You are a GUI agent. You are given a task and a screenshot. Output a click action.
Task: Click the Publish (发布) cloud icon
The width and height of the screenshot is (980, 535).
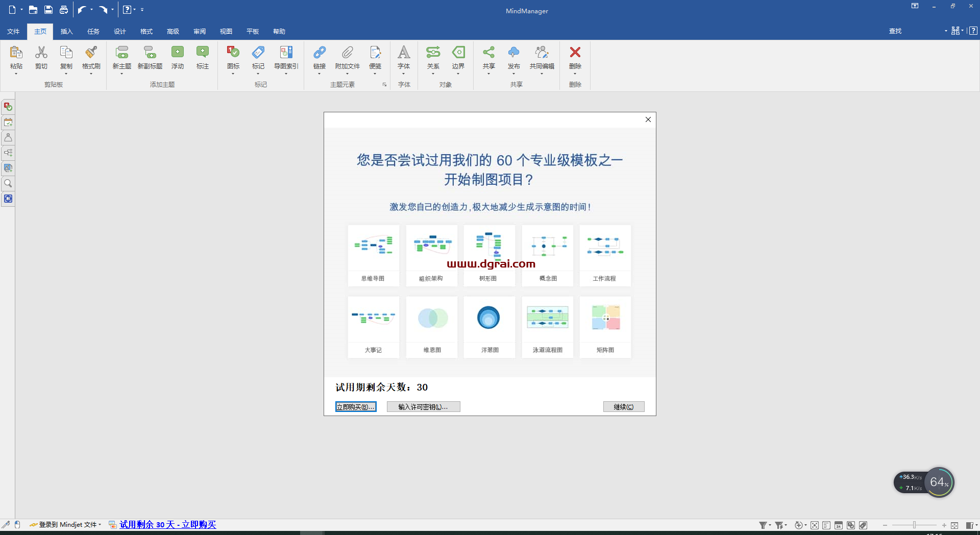514,52
